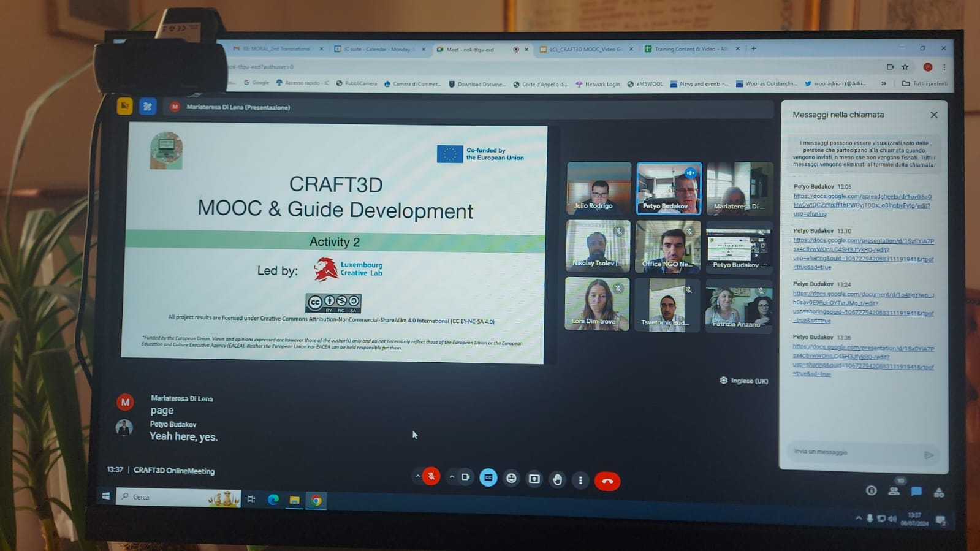Select Mariateresa Di video tile
Screen dimensions: 980x551
739,188
